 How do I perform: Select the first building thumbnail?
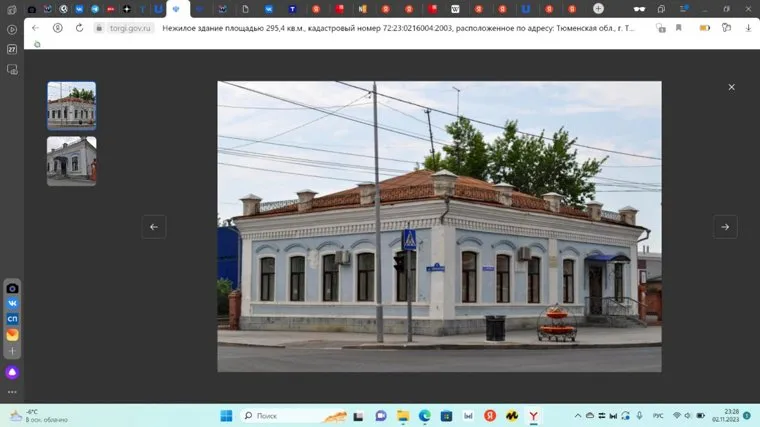click(72, 106)
